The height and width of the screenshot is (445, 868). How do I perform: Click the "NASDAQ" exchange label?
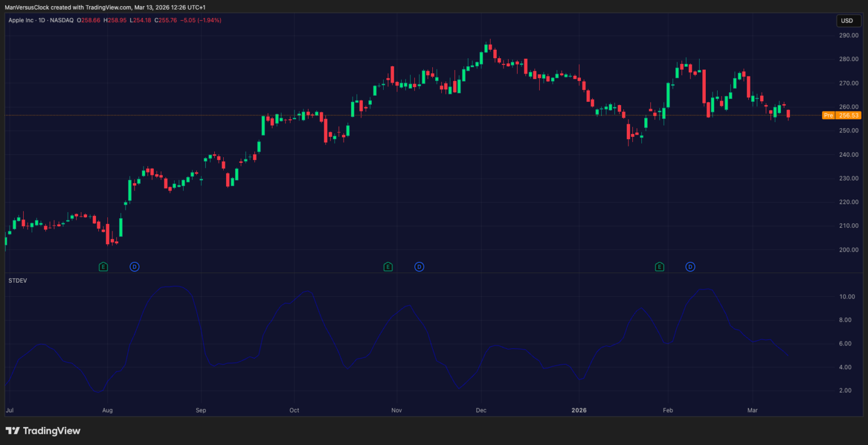[x=62, y=20]
